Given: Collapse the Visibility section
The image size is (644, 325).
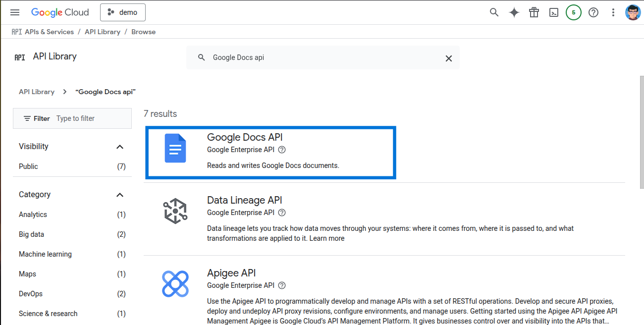Looking at the screenshot, I should tap(120, 147).
